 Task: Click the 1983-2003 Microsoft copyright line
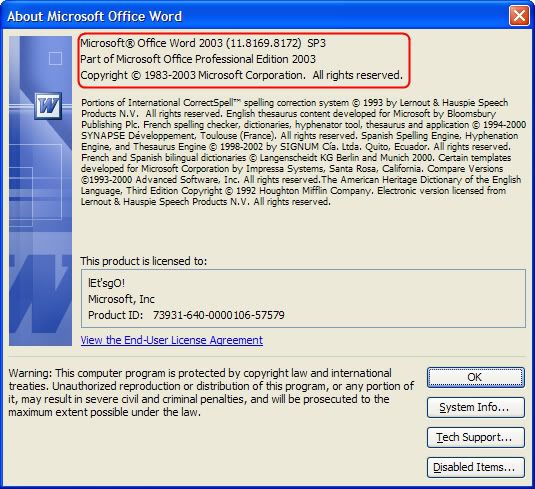(242, 75)
